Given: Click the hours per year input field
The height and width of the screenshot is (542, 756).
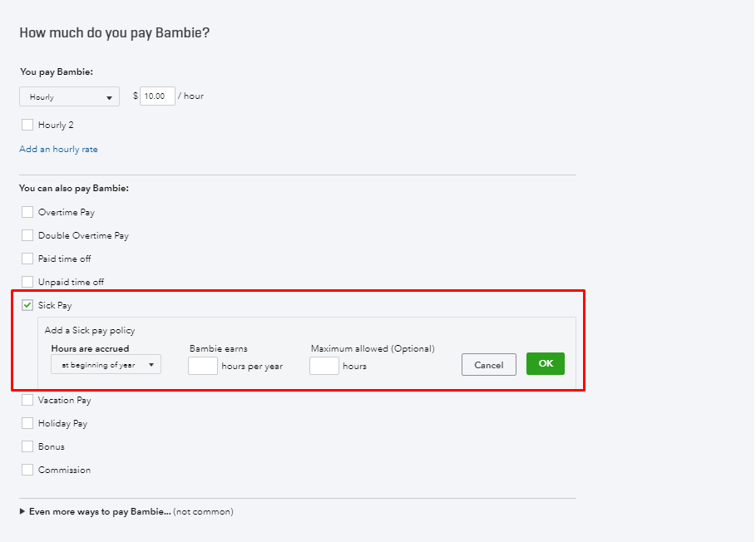Looking at the screenshot, I should coord(202,365).
